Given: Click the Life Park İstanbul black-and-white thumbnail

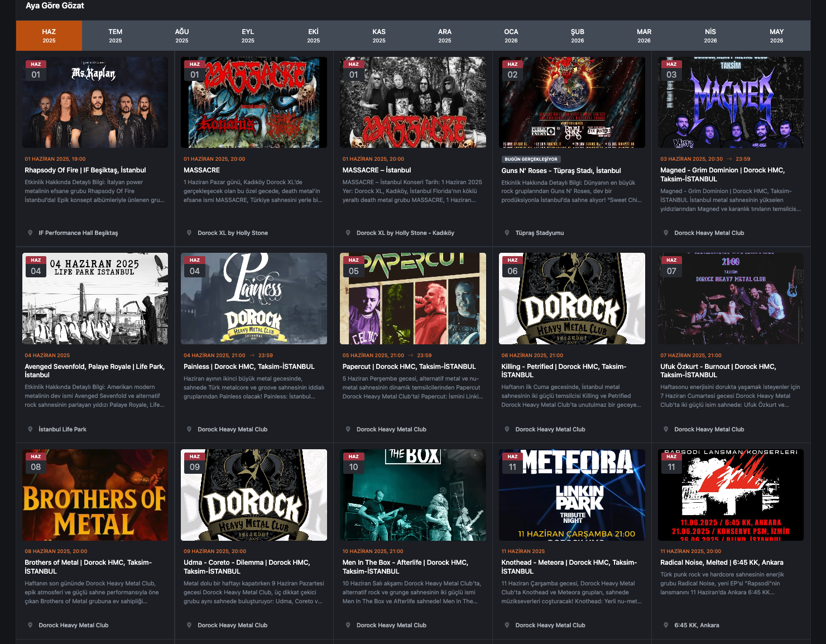Looking at the screenshot, I should coord(95,299).
